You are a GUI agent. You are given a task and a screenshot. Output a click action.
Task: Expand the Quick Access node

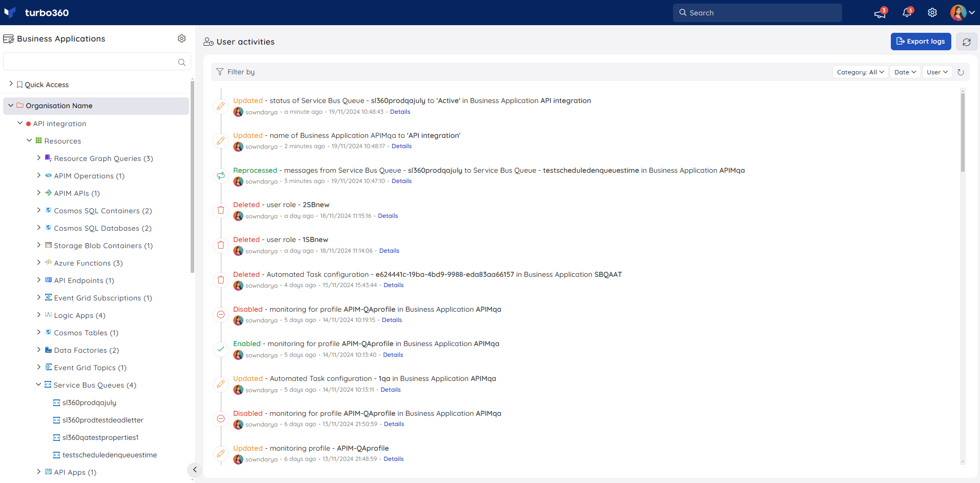(x=11, y=84)
